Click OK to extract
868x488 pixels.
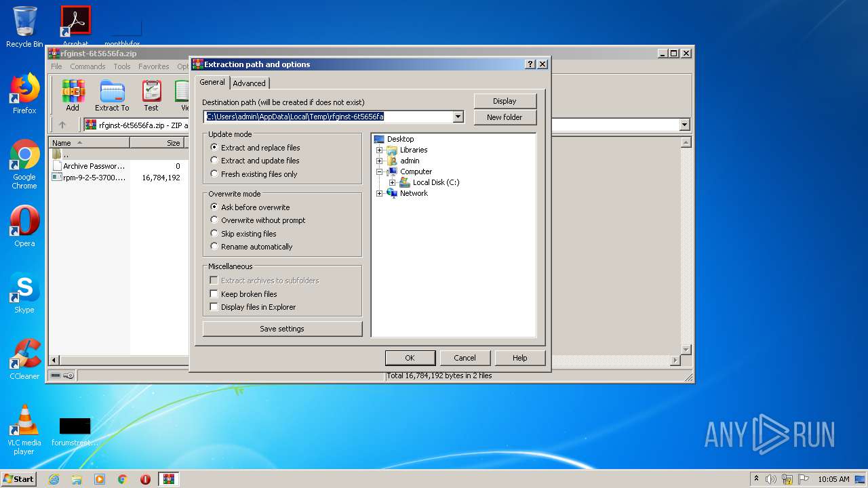click(x=410, y=358)
